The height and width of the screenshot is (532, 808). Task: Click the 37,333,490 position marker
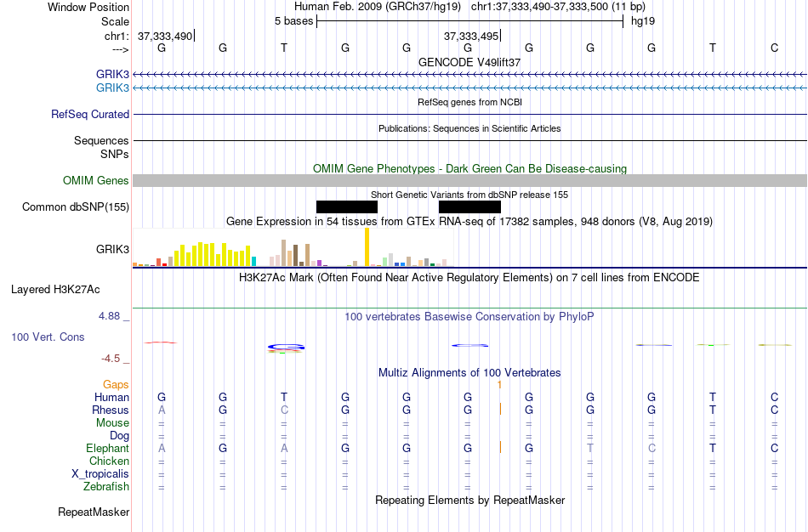165,36
